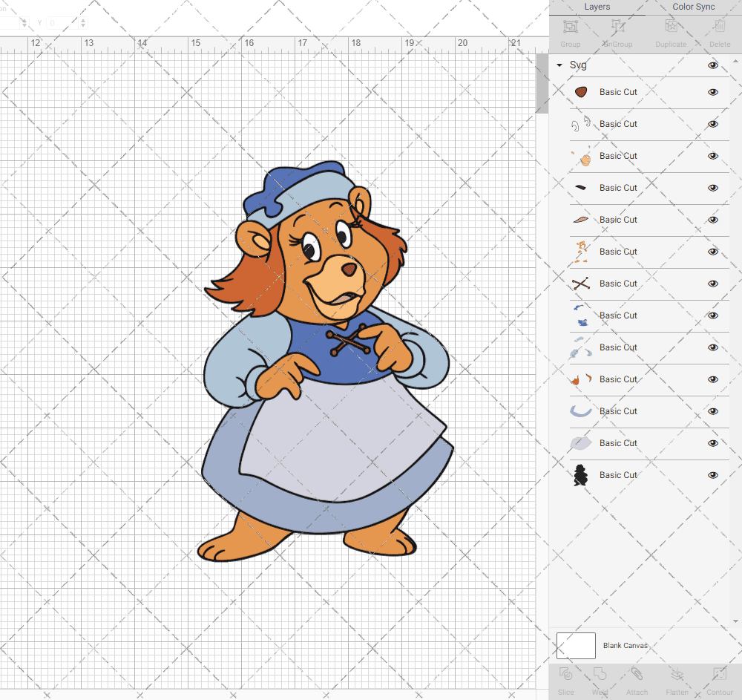Click the Attach paperclip icon

637,674
